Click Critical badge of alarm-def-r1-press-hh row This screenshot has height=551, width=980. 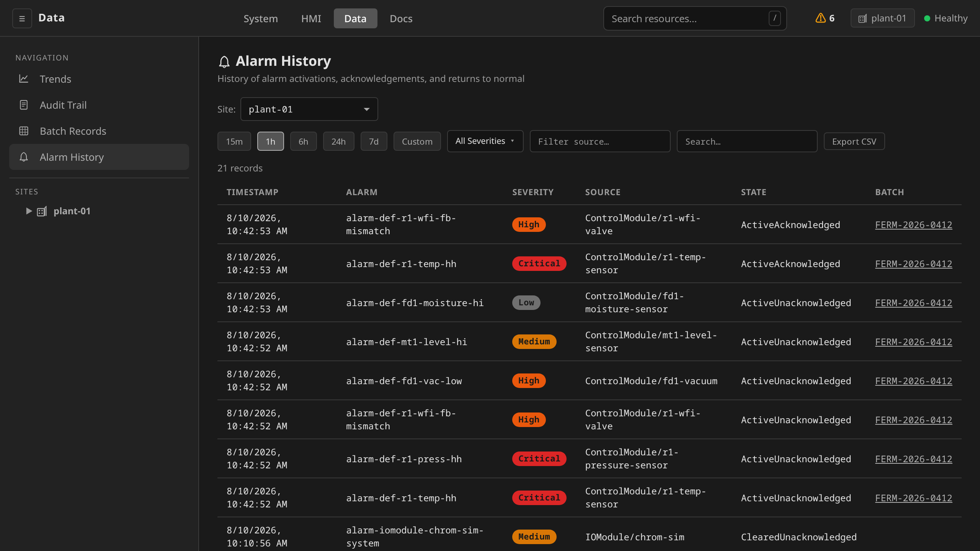coord(539,459)
